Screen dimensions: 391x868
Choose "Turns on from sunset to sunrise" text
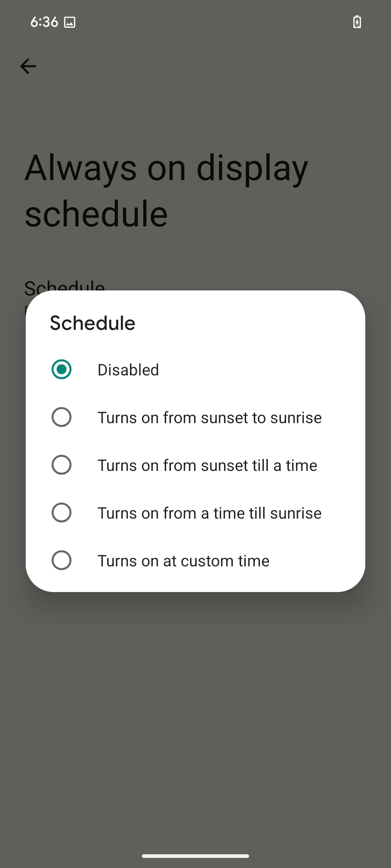[210, 418]
